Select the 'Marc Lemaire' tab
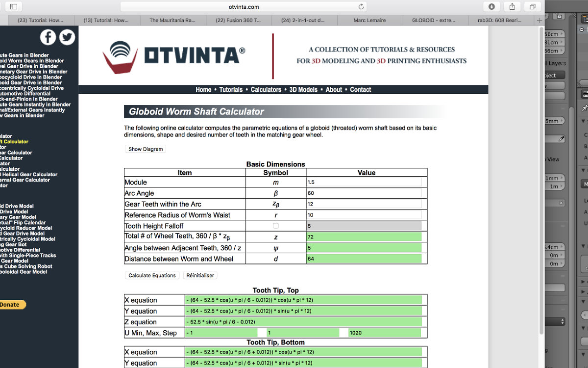Viewport: 588px width, 368px height. point(369,20)
